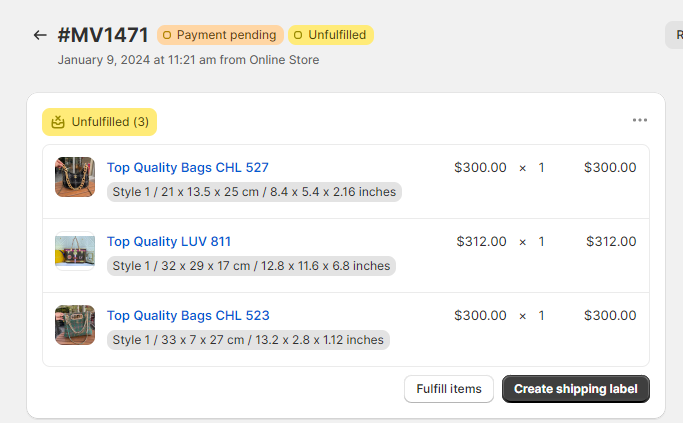The height and width of the screenshot is (423, 683).
Task: Click the Unfulfilled (3) box icon
Action: click(x=58, y=122)
